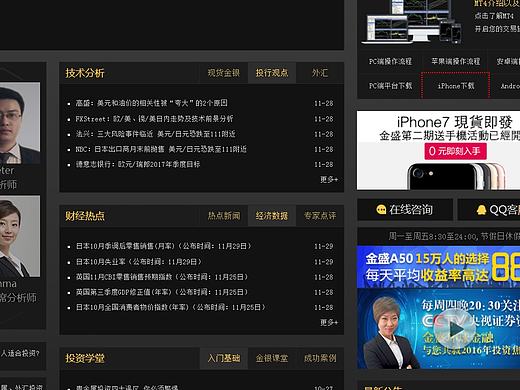Select the 入门基础 tab in 投资学堂
Viewport: 520px width, 390px height.
(x=224, y=358)
